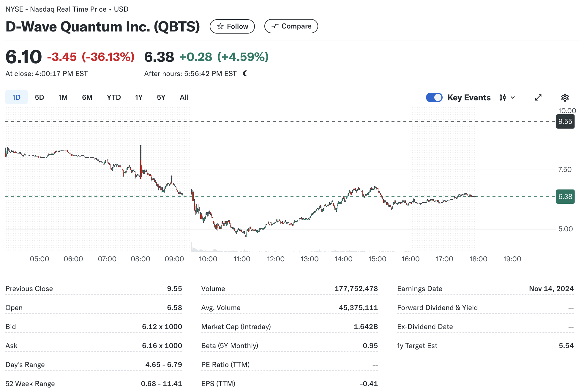Click the compare arrows icon
Viewport: 584px width, 392px height.
[x=275, y=26]
